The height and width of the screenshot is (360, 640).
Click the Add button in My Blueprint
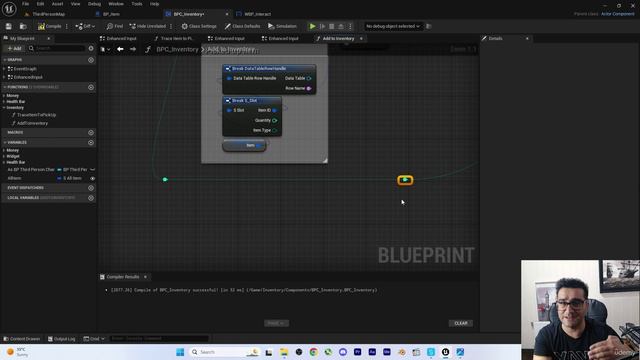pyautogui.click(x=14, y=48)
